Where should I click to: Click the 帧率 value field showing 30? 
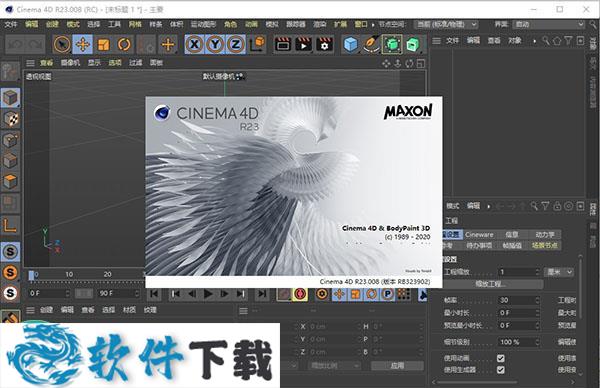point(518,300)
